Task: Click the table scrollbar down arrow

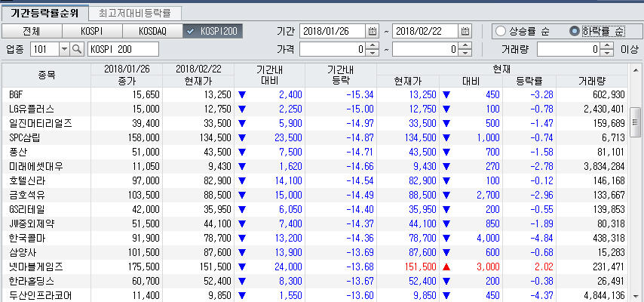Action: point(636,295)
